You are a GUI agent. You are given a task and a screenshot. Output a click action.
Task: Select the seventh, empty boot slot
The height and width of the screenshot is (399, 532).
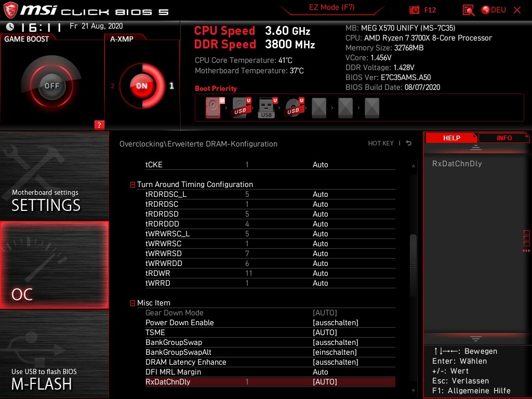(x=372, y=108)
